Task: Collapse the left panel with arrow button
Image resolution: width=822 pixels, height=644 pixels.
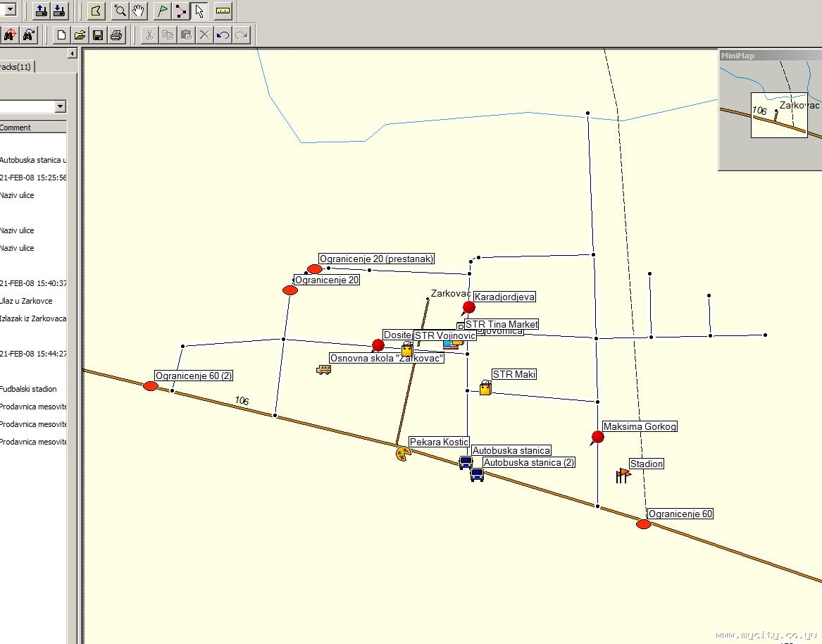Action: coord(73,54)
